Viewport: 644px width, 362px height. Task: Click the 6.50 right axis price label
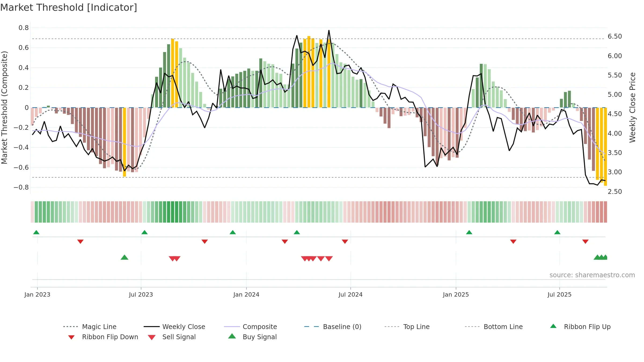[615, 36]
